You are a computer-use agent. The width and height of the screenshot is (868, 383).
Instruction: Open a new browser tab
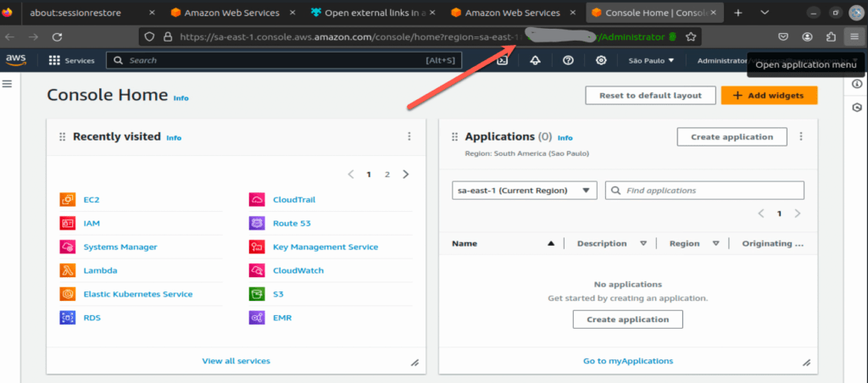(x=738, y=12)
